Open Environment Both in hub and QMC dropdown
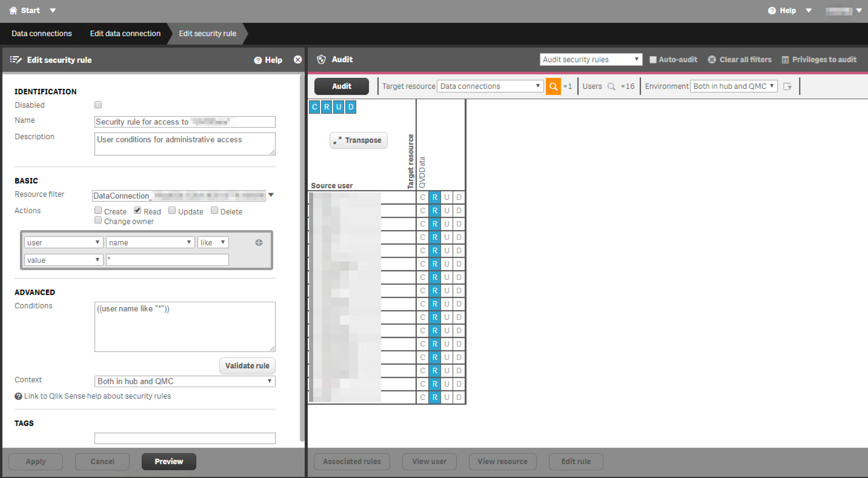Viewport: 868px width, 478px height. coord(733,86)
